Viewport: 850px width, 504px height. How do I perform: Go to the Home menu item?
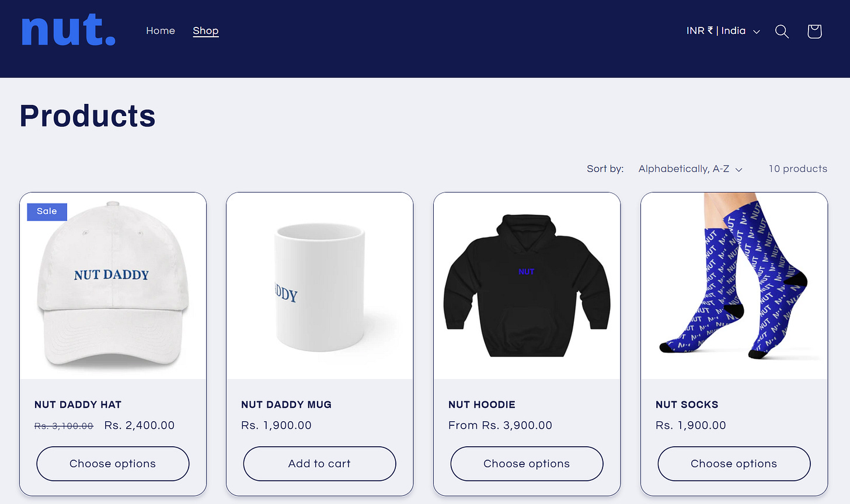pos(161,31)
